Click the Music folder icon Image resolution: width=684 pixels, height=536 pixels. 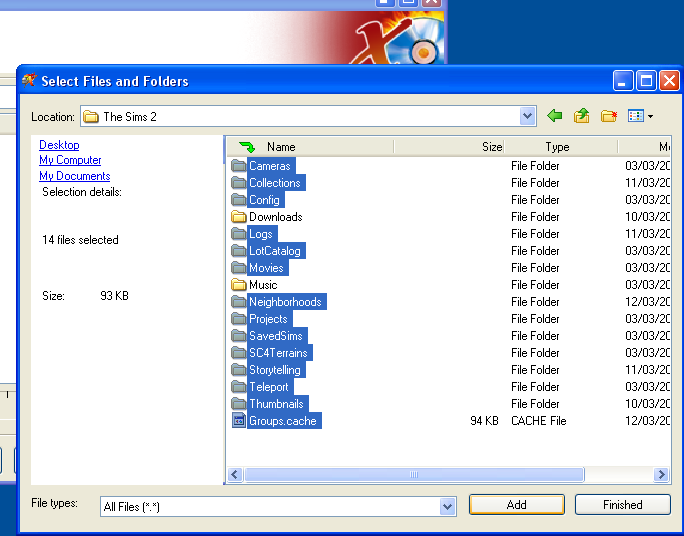pos(238,285)
